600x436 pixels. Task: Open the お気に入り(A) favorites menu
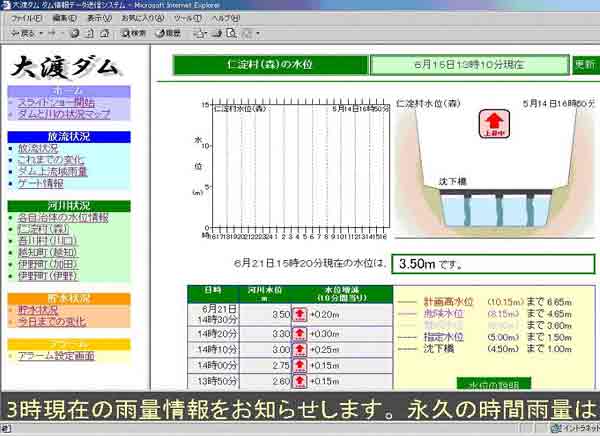[144, 18]
